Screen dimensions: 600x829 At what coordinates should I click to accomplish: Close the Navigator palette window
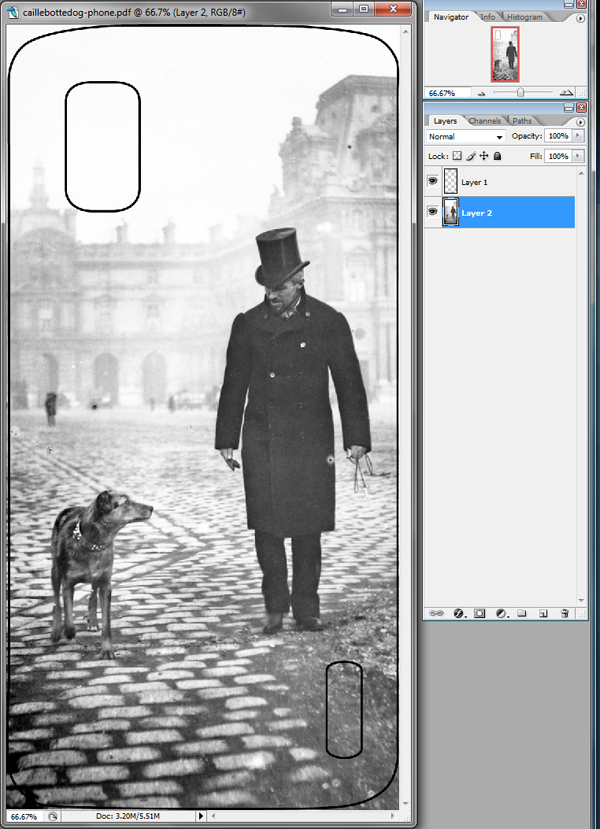point(580,4)
